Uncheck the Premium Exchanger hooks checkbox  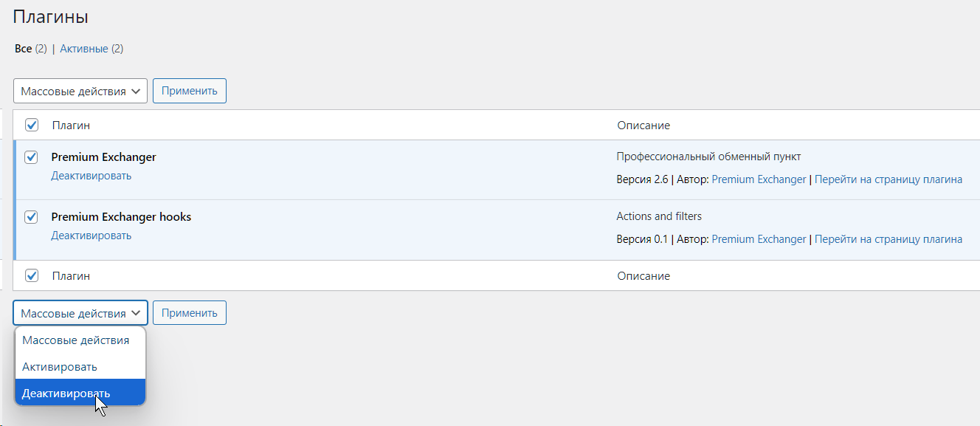(x=32, y=217)
